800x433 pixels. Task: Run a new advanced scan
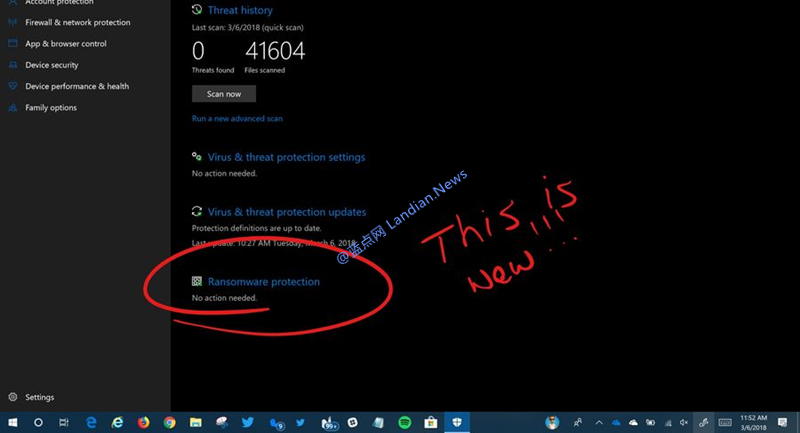pyautogui.click(x=237, y=118)
